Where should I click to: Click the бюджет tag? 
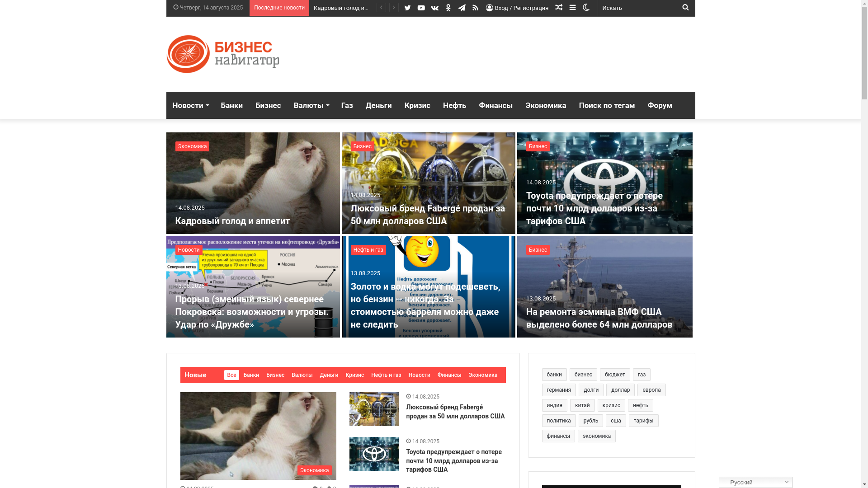[x=615, y=375]
